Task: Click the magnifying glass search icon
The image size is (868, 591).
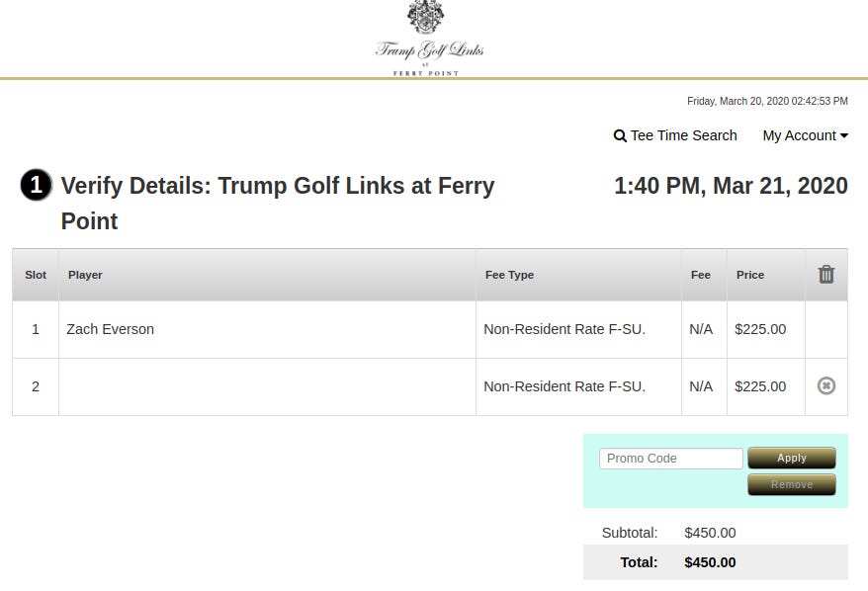Action: (620, 135)
